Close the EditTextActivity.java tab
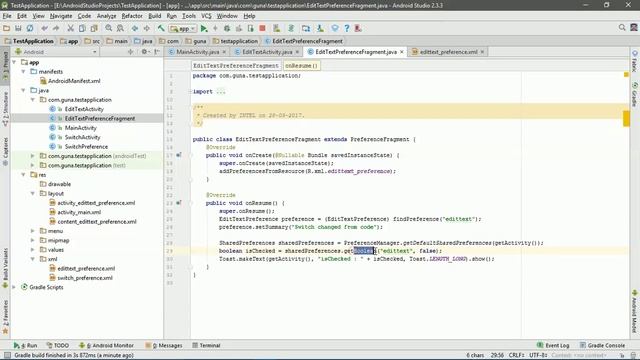 (x=297, y=52)
